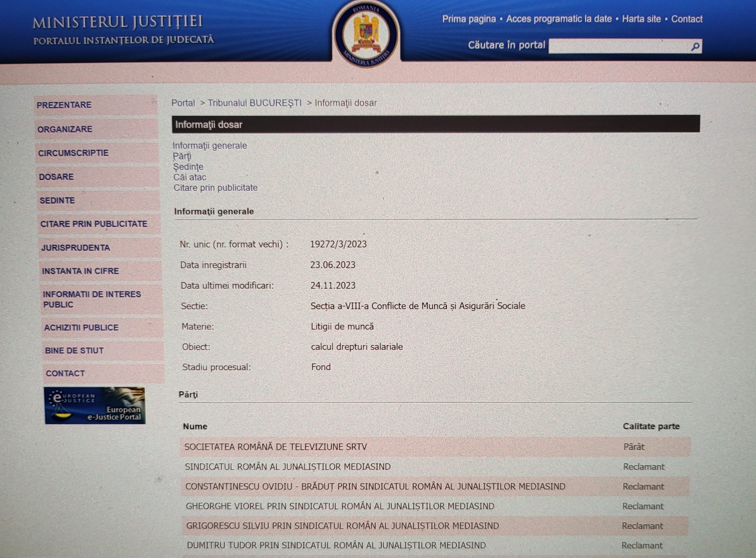This screenshot has height=558, width=756.
Task: Open ACHIZITII PUBLICE sidebar item
Action: (x=102, y=327)
